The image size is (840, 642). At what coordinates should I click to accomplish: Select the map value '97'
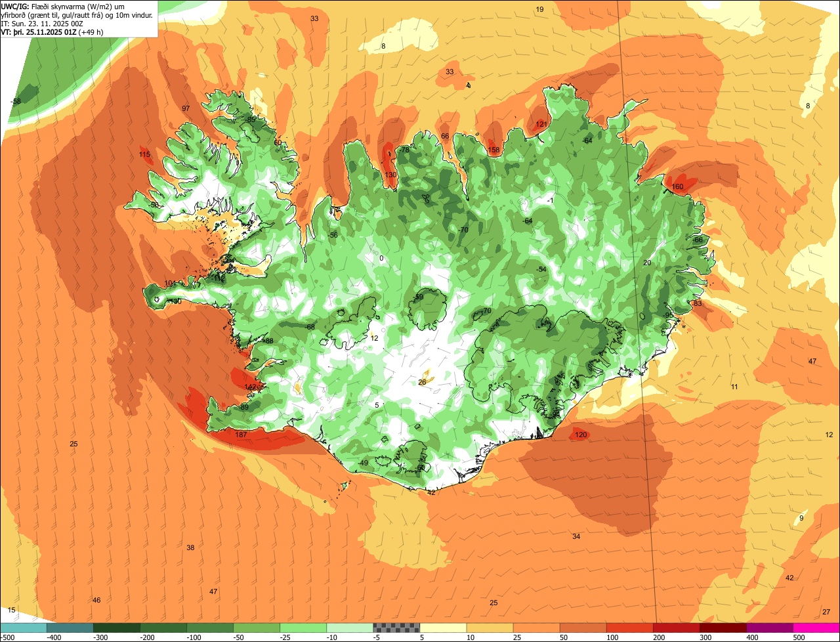[186, 108]
